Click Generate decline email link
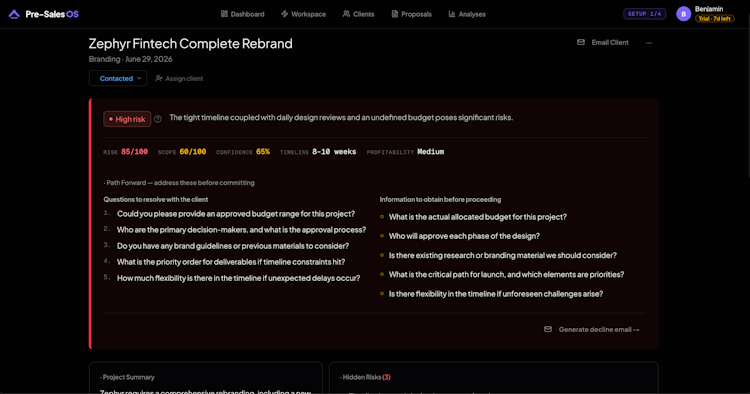The width and height of the screenshot is (750, 394). point(592,329)
